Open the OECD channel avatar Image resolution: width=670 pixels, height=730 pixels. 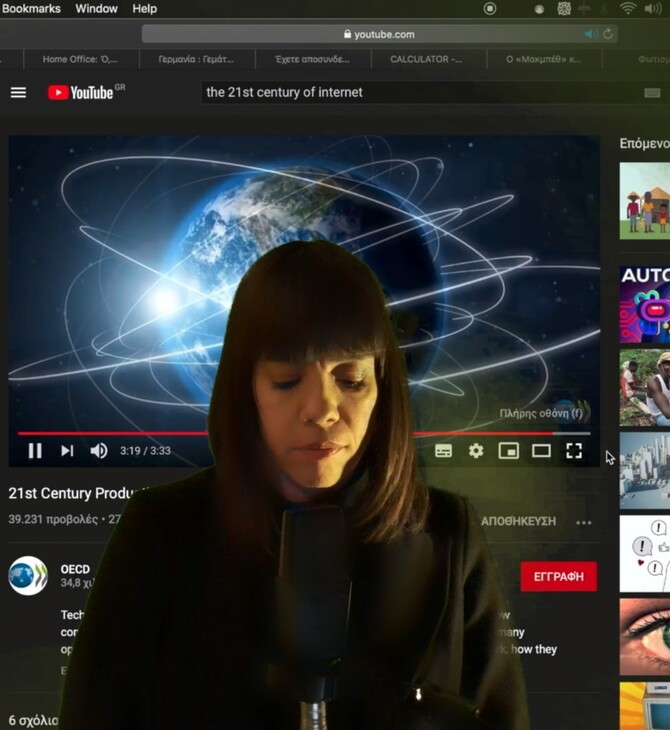28,576
